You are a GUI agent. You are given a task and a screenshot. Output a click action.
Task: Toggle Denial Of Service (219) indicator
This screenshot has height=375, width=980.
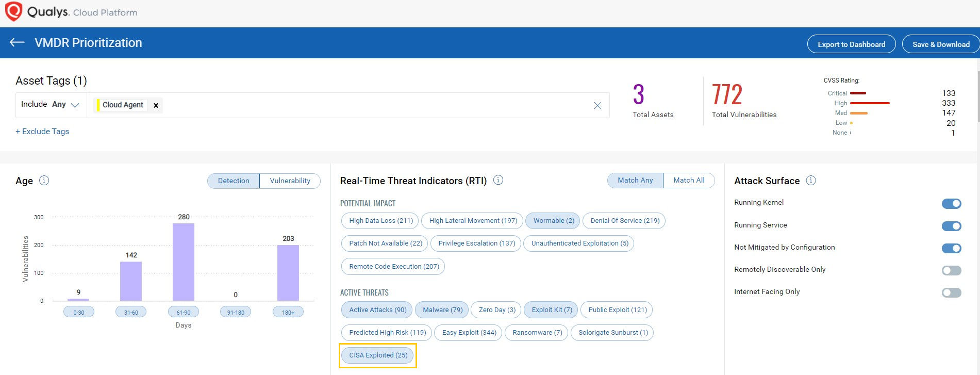[625, 221]
